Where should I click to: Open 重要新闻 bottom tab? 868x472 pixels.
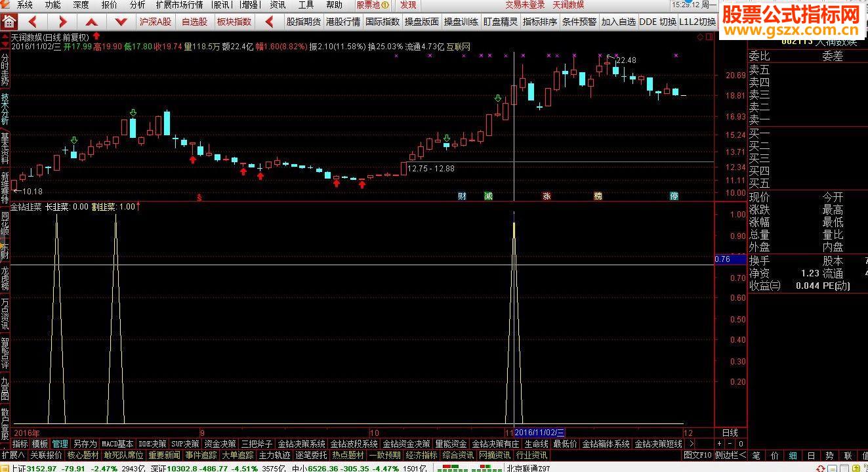[164, 455]
